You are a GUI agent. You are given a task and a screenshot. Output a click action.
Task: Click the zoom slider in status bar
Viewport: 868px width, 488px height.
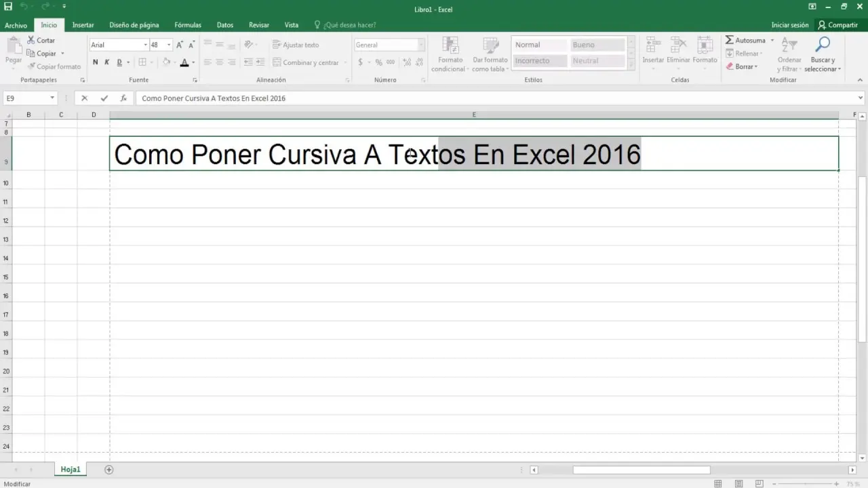[x=806, y=484]
